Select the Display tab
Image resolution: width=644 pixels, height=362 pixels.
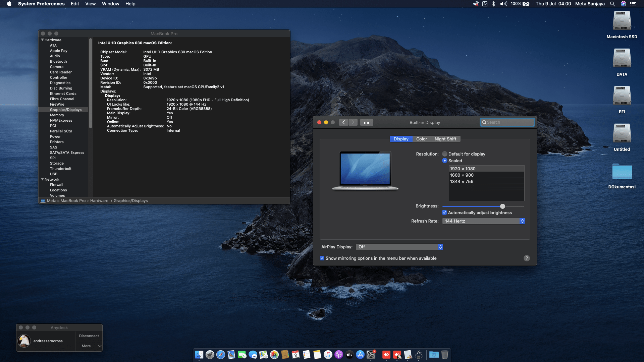pos(401,139)
